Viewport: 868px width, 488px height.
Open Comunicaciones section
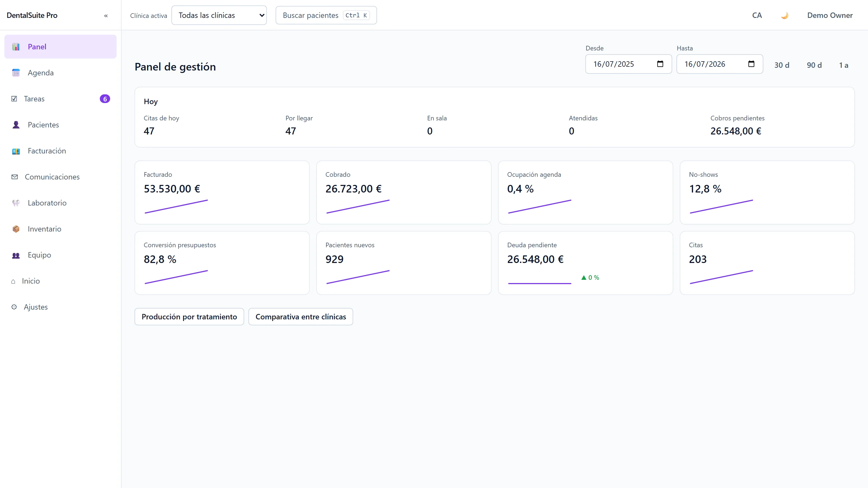pos(60,177)
